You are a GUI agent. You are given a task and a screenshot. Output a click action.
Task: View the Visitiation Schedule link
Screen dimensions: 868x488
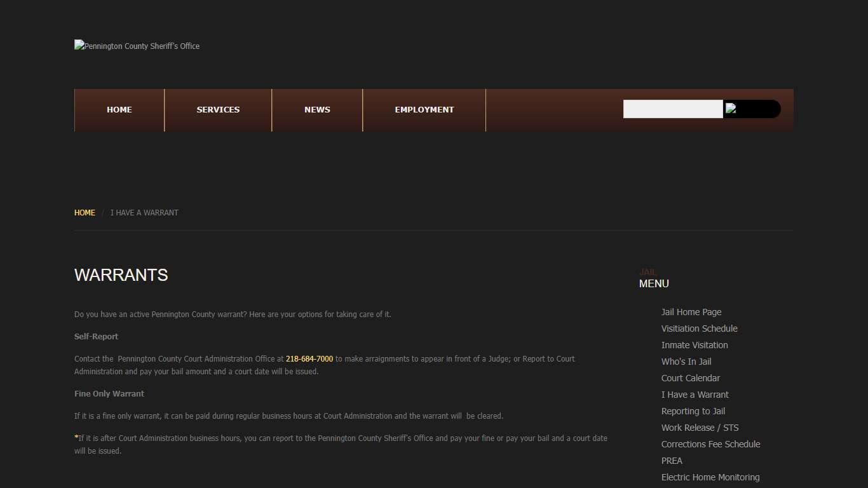(x=699, y=329)
